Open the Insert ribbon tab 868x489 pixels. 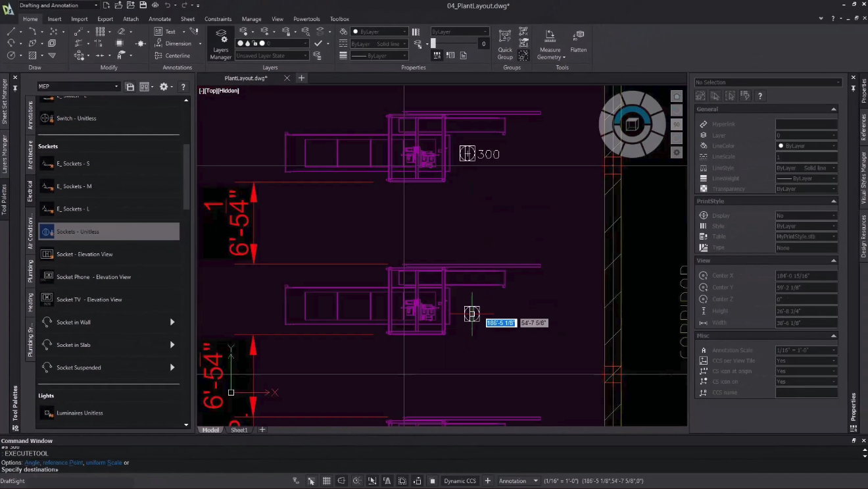tap(55, 19)
